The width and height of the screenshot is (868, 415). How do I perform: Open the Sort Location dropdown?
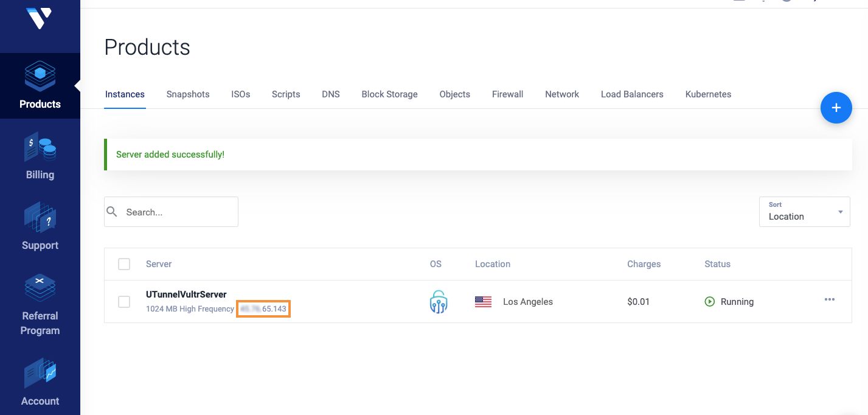click(804, 211)
